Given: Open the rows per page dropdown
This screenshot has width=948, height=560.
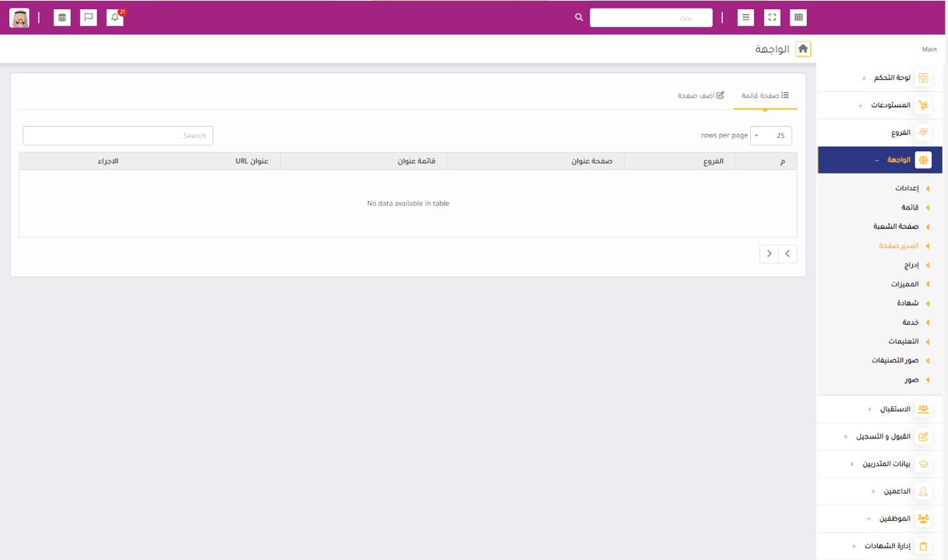Looking at the screenshot, I should (x=771, y=136).
